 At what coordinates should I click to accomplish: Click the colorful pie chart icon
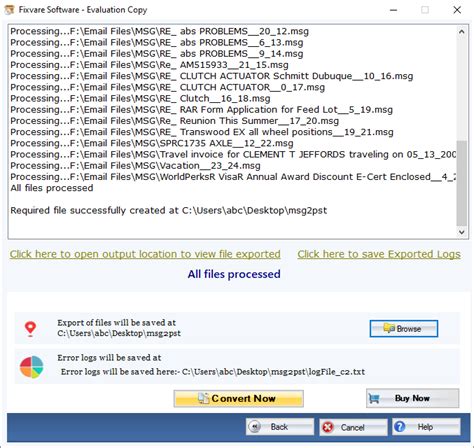[x=32, y=367]
